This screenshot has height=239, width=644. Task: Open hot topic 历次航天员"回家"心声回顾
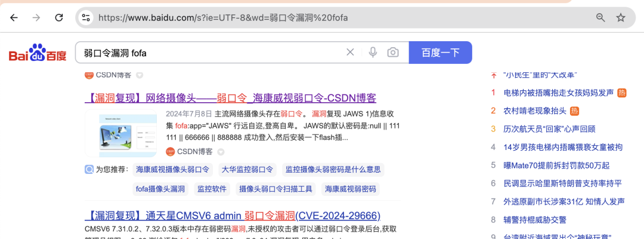[x=549, y=128]
